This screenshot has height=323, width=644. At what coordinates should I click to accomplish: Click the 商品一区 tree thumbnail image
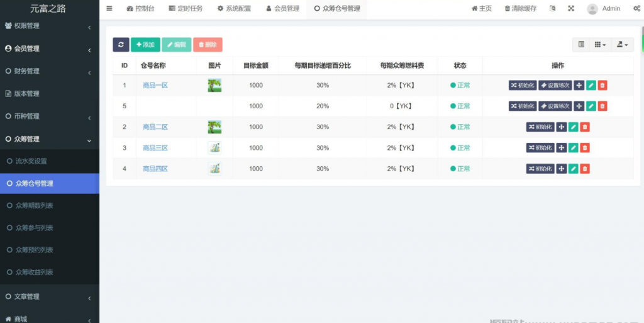tap(214, 85)
